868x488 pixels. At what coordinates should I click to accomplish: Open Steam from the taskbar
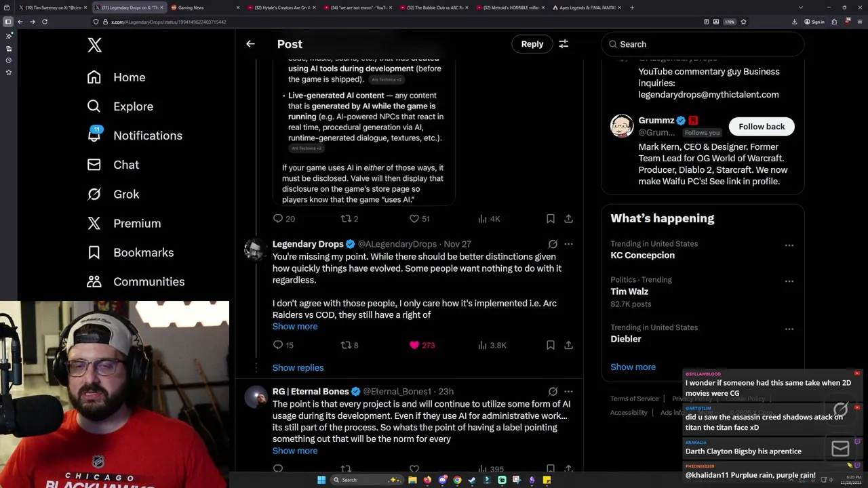coord(472,480)
